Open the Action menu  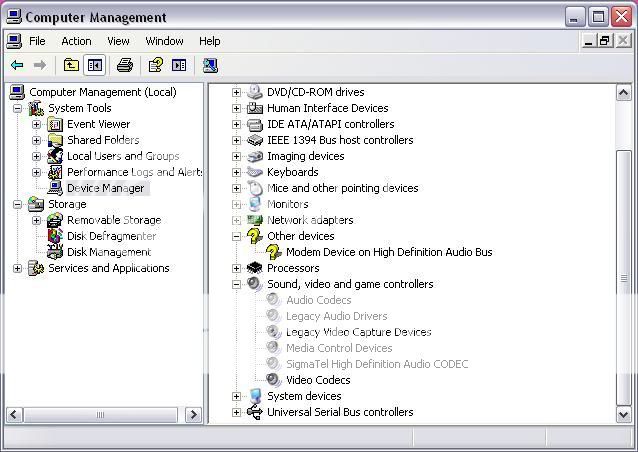[76, 41]
